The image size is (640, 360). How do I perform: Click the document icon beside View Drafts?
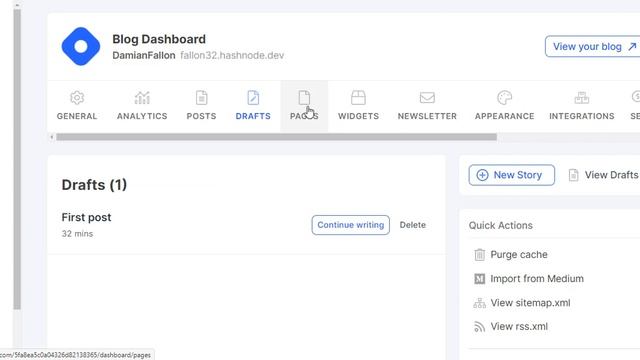573,175
